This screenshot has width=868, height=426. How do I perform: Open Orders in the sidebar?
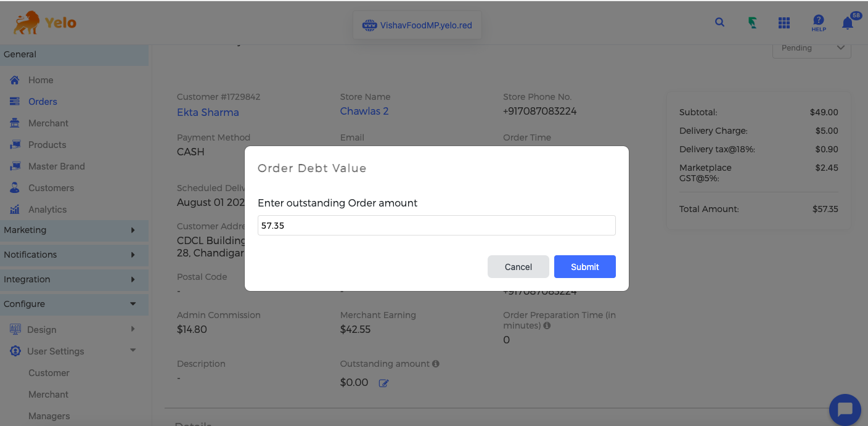point(43,102)
